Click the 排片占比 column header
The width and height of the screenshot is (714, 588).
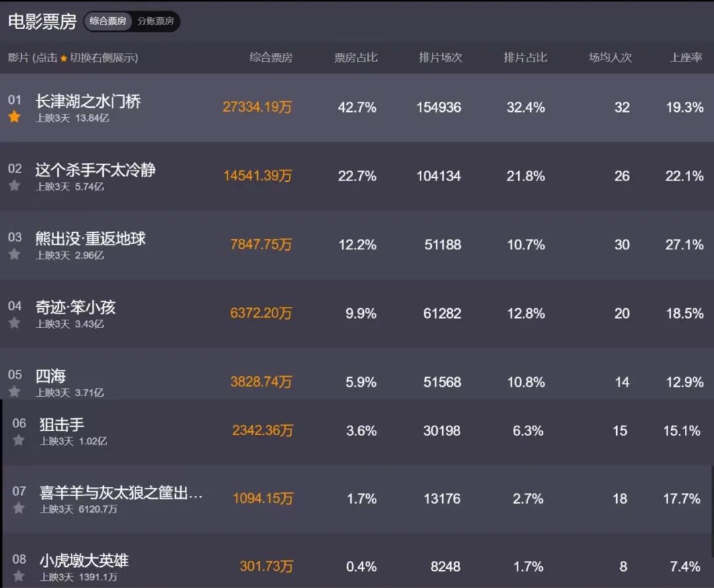(x=526, y=58)
